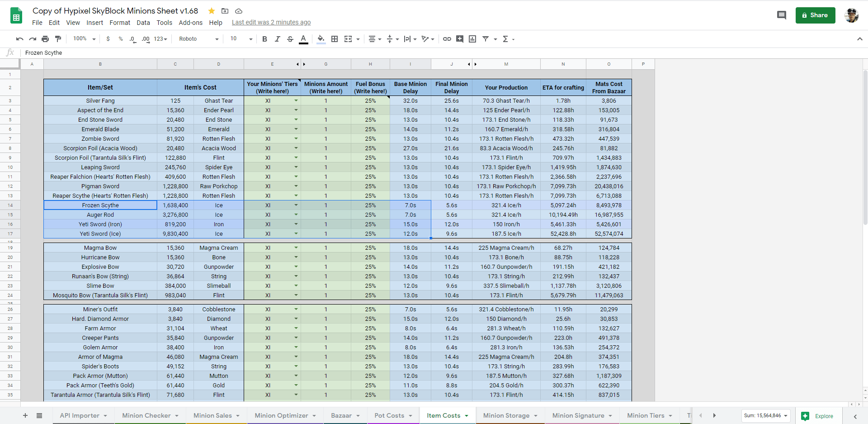
Task: Open the tier dropdown for Silver Fang row
Action: pos(296,100)
